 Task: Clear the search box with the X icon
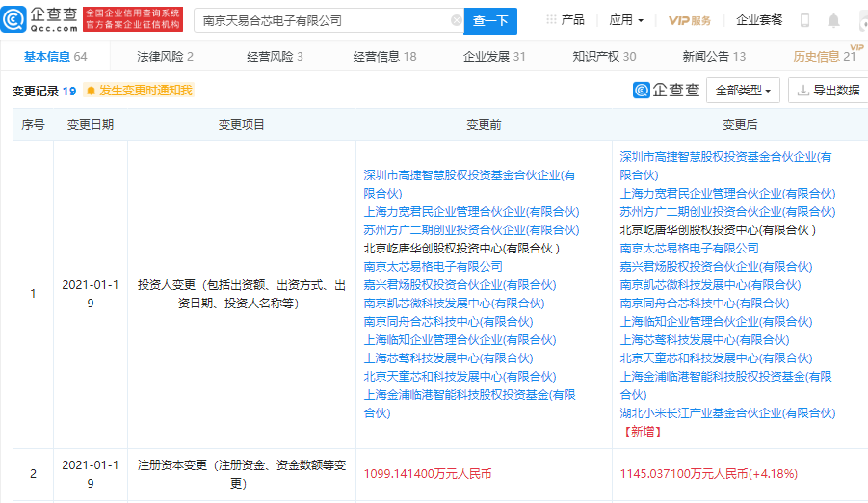[x=456, y=20]
